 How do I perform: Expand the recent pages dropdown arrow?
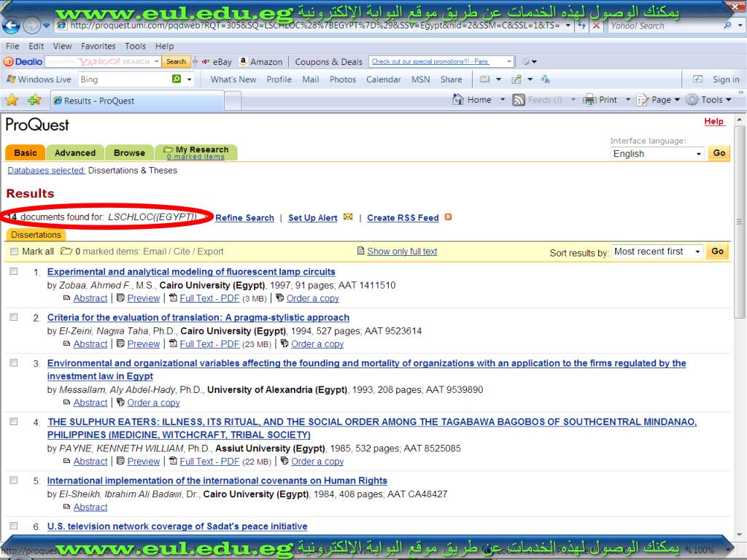(x=46, y=26)
